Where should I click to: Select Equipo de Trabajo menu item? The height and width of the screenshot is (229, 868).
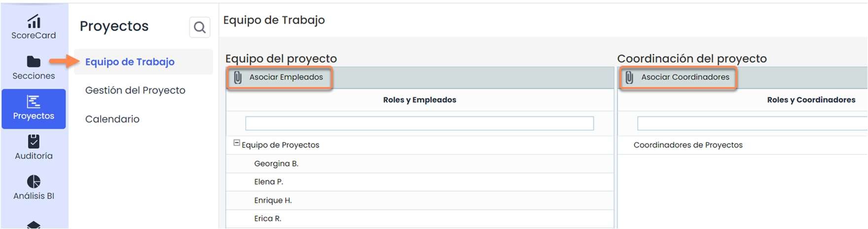click(x=130, y=62)
